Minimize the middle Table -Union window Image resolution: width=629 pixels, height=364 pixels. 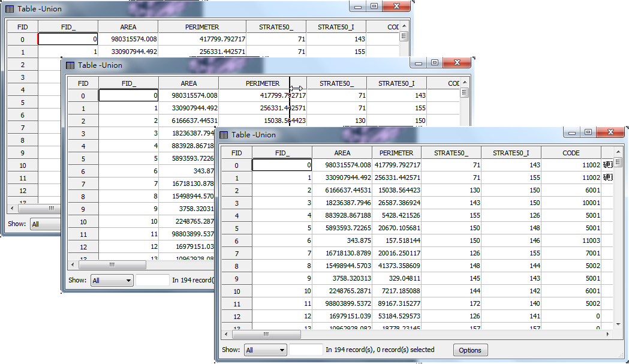pyautogui.click(x=419, y=63)
